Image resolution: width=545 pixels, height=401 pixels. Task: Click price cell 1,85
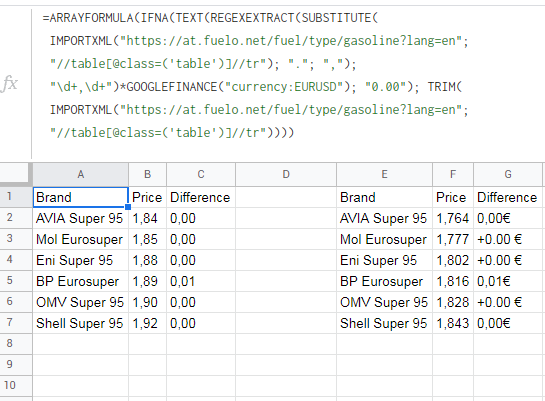tap(147, 239)
